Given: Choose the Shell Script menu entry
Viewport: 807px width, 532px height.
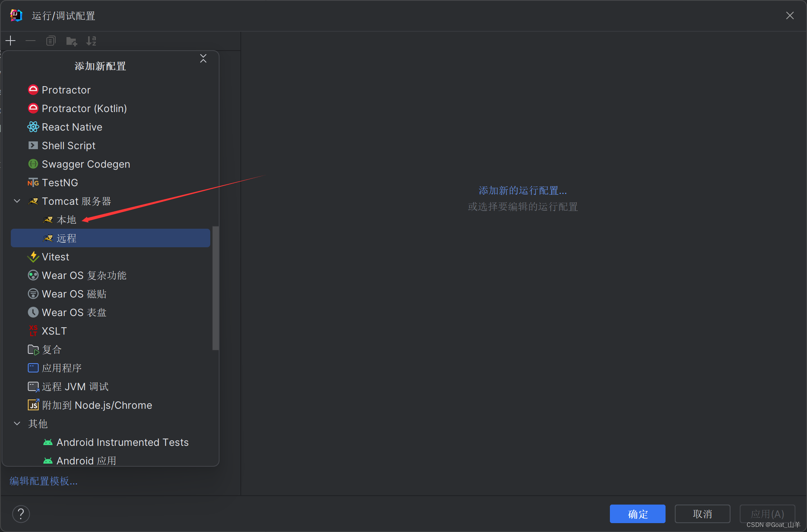Looking at the screenshot, I should [68, 146].
